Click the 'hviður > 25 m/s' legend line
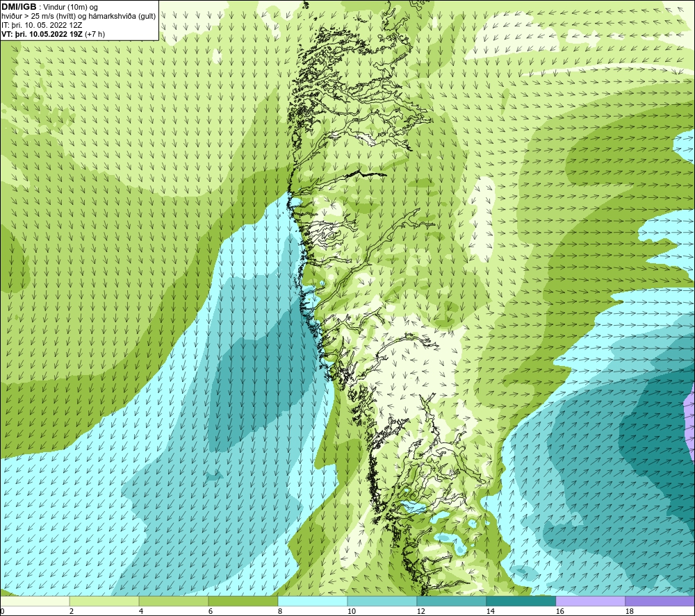 point(79,17)
